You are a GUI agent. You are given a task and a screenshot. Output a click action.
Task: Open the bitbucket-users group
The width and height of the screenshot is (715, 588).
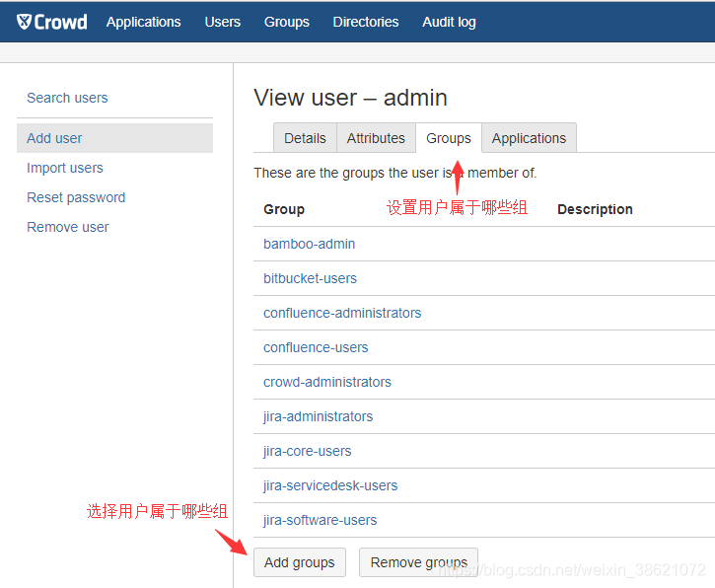tap(310, 278)
